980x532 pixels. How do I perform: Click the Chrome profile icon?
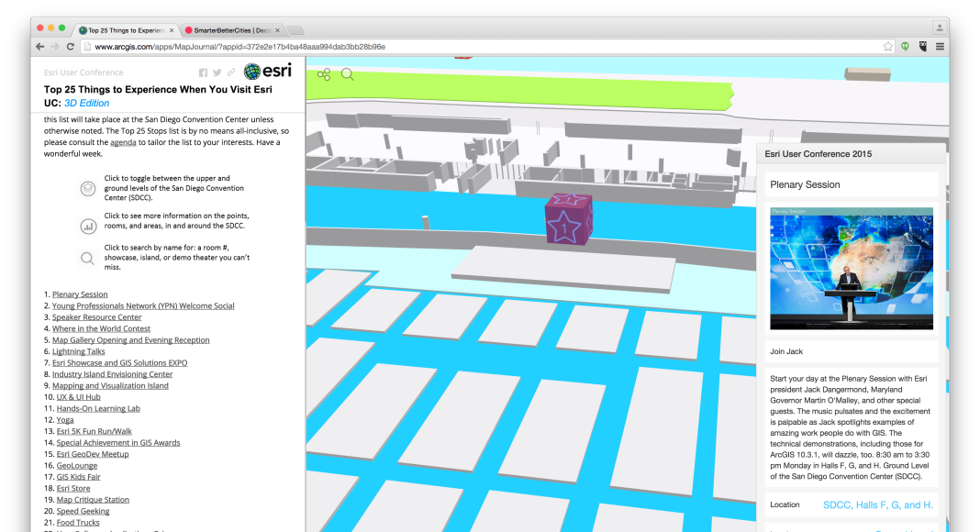click(x=939, y=28)
